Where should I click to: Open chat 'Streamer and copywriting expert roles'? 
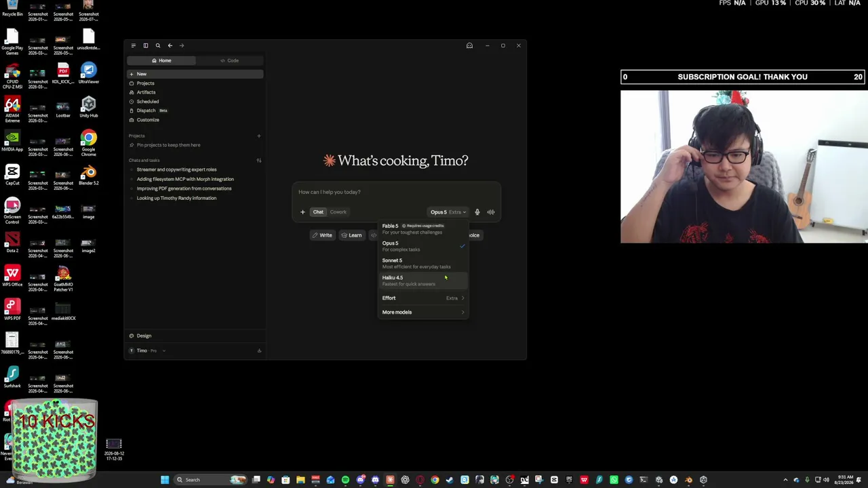pos(195,169)
